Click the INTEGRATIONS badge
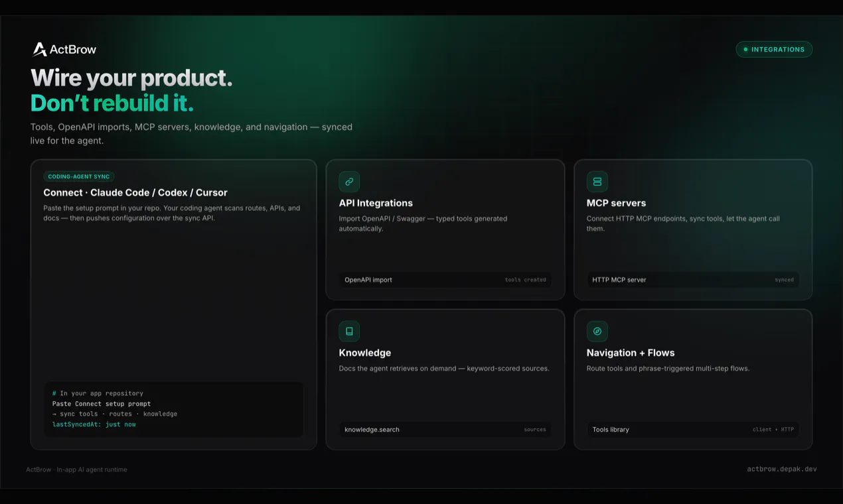Viewport: 843px width, 504px height. point(774,49)
